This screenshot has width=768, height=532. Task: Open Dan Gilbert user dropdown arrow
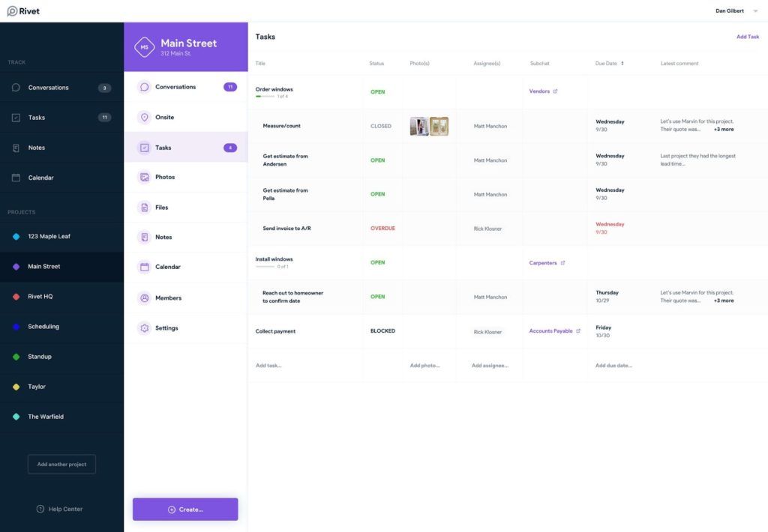tap(755, 10)
